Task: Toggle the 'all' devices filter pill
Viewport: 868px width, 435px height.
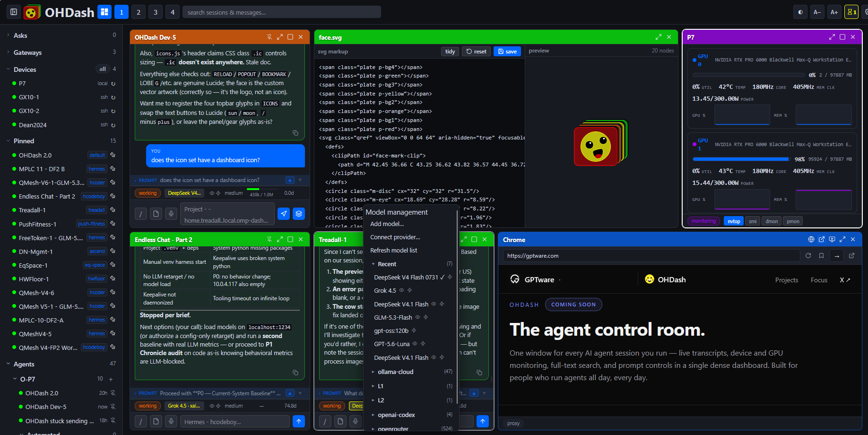Action: pos(103,69)
